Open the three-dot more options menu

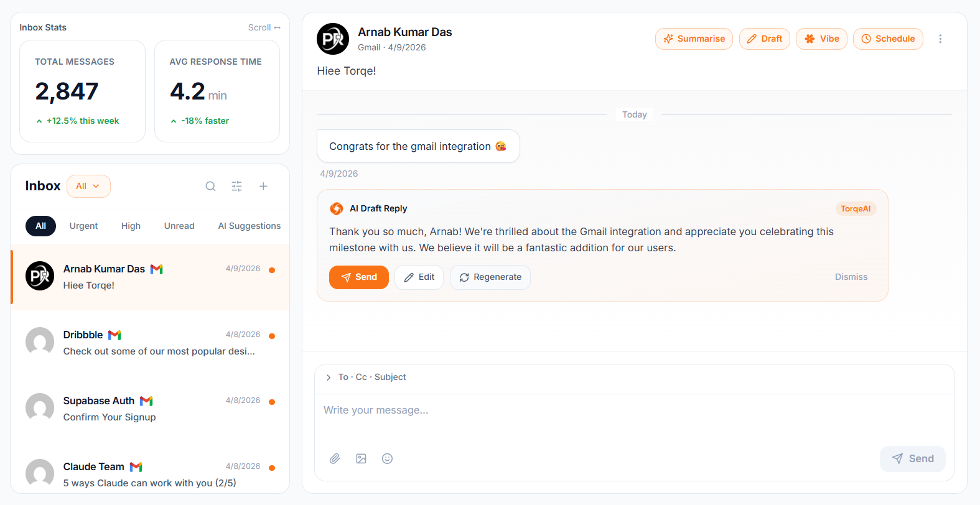click(x=940, y=39)
